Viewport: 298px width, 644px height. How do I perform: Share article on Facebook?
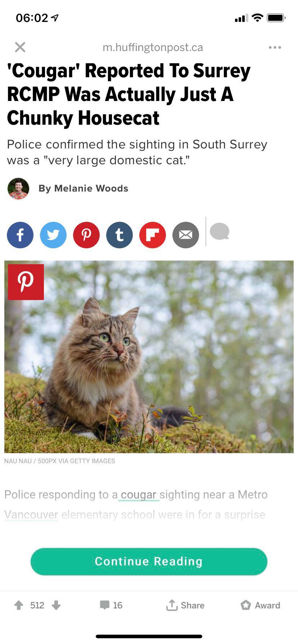pyautogui.click(x=20, y=235)
